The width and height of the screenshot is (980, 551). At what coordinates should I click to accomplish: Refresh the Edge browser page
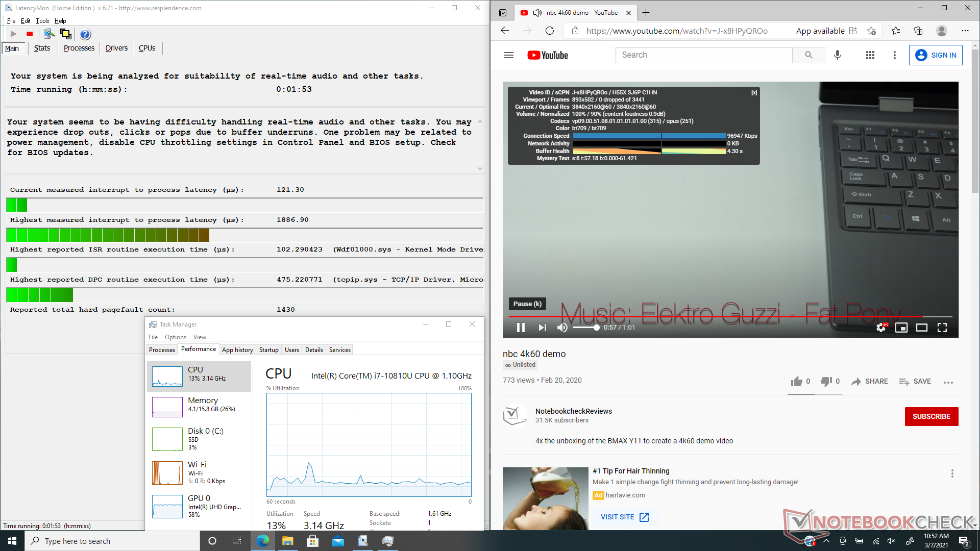click(x=550, y=31)
